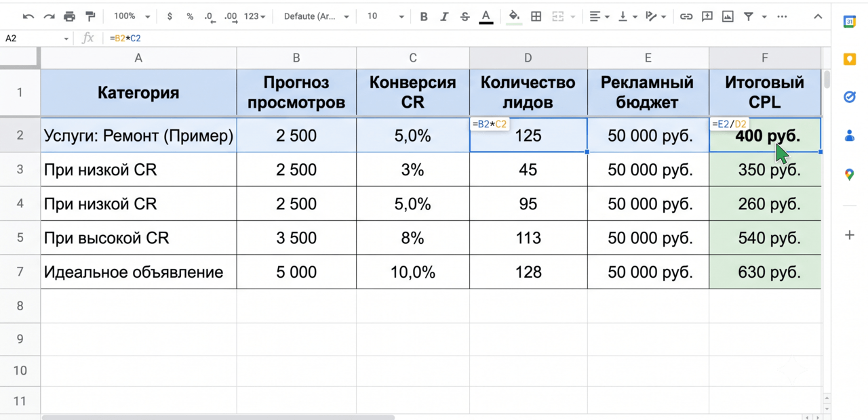Open the font size 10 dropdown
This screenshot has height=420, width=868.
[x=385, y=16]
